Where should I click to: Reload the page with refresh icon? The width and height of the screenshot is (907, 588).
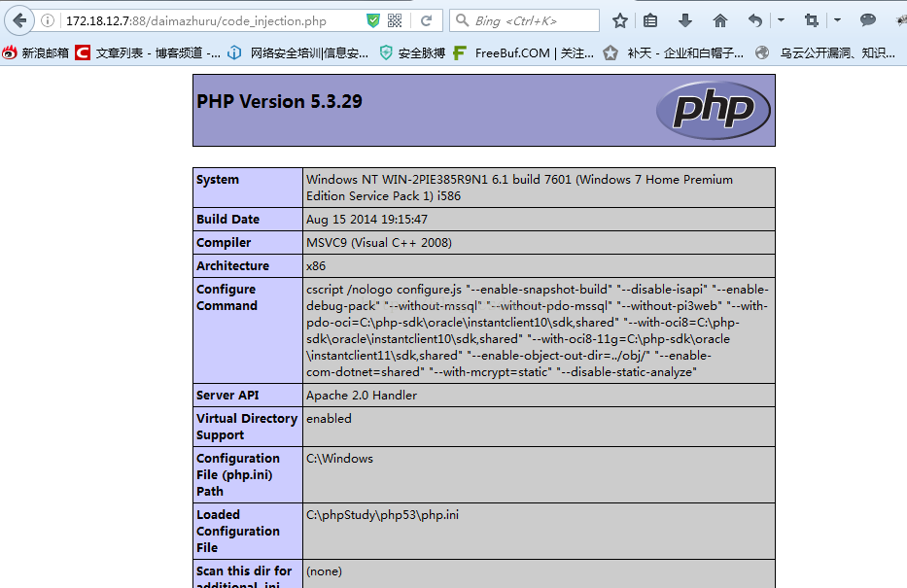[x=427, y=20]
